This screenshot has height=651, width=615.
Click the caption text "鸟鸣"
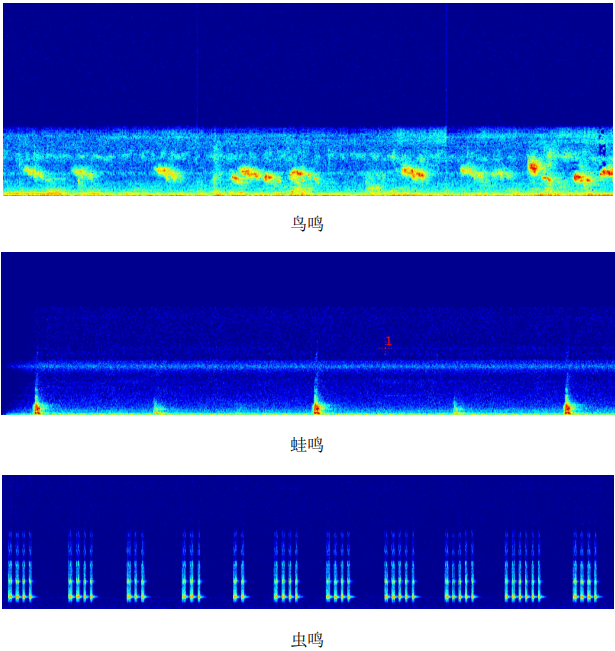click(307, 223)
